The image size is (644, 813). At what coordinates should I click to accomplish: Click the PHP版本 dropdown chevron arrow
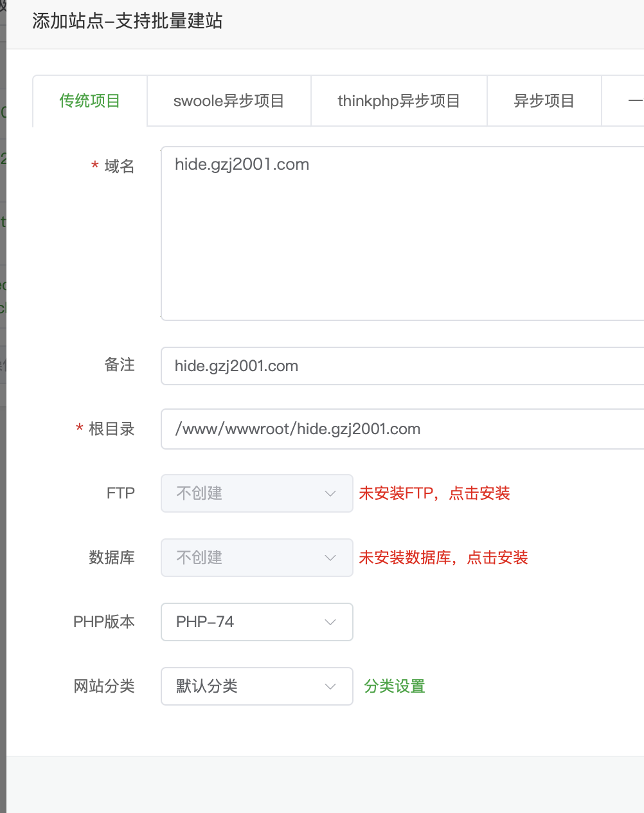click(x=330, y=622)
